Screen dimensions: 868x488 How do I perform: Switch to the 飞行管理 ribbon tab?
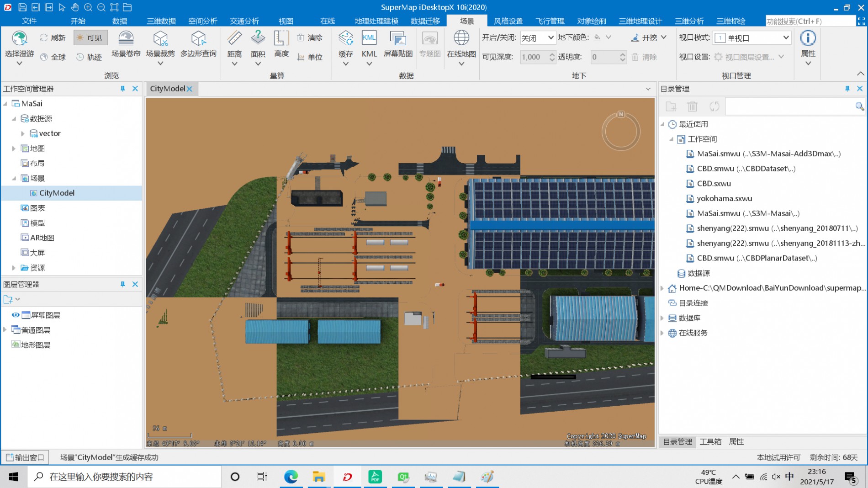coord(550,21)
